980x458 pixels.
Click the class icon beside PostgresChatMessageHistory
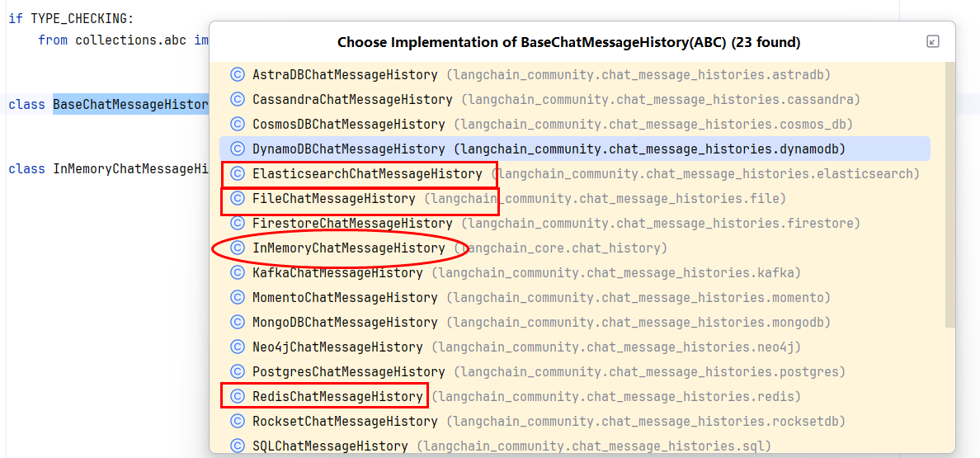pos(237,372)
